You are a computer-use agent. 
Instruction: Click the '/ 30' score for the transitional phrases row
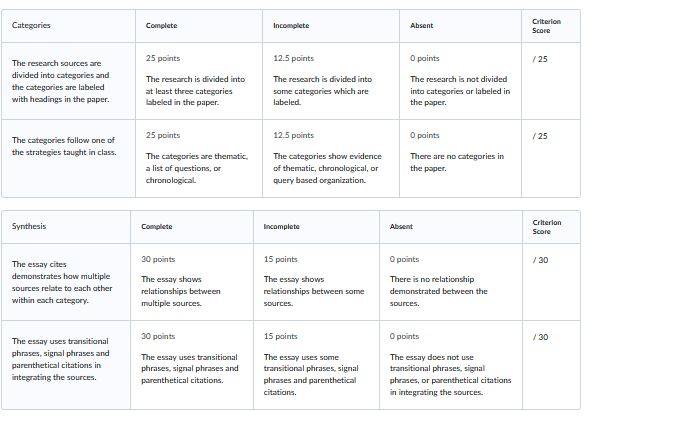[540, 337]
